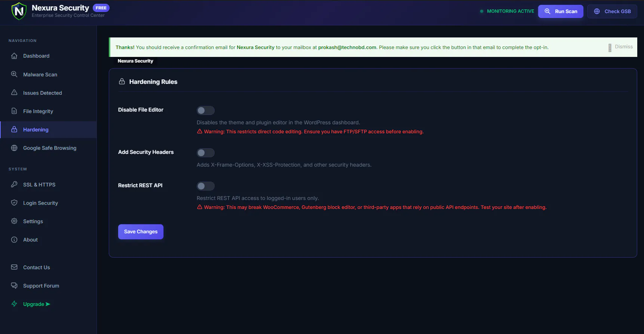Click the prokash@technobd.com email address

tap(347, 47)
